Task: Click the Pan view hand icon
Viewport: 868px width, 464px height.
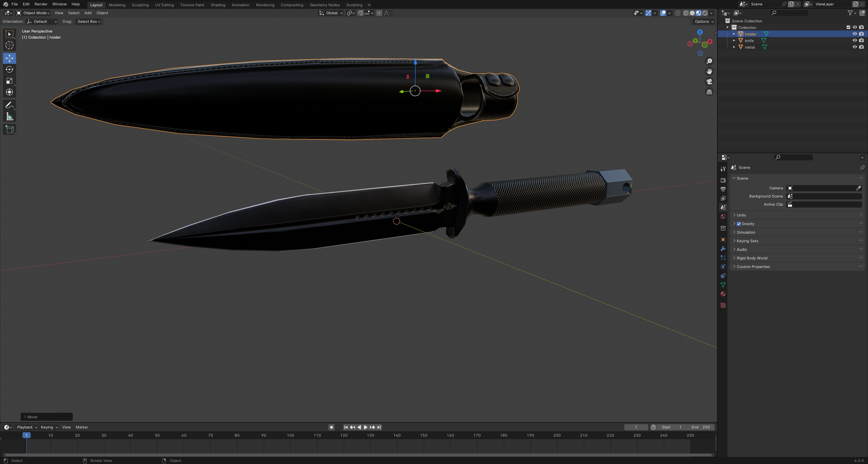Action: pyautogui.click(x=709, y=71)
